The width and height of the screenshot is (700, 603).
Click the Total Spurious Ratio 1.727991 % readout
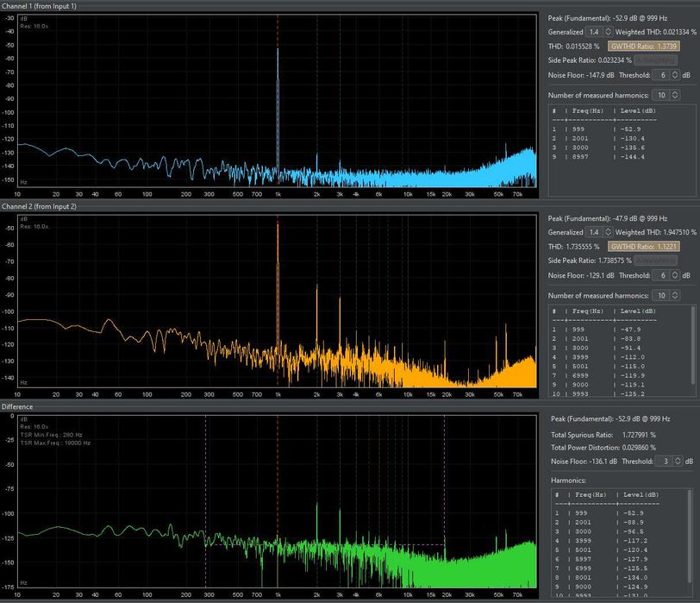603,435
